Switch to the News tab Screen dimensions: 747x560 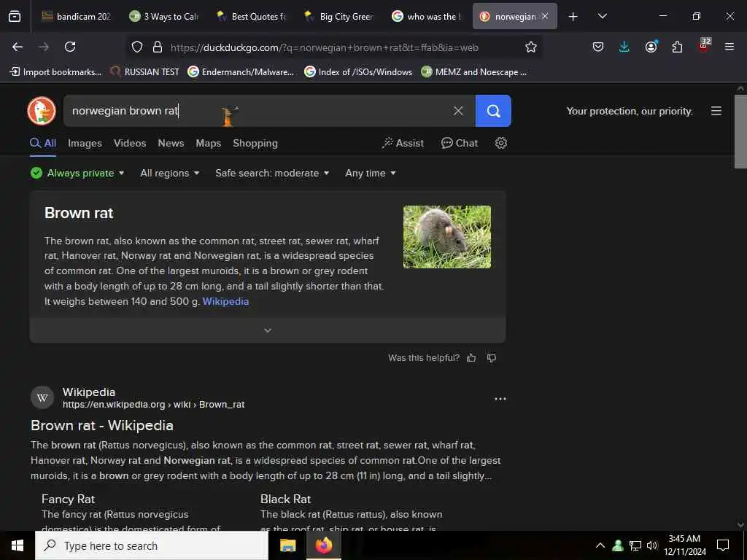pos(171,143)
